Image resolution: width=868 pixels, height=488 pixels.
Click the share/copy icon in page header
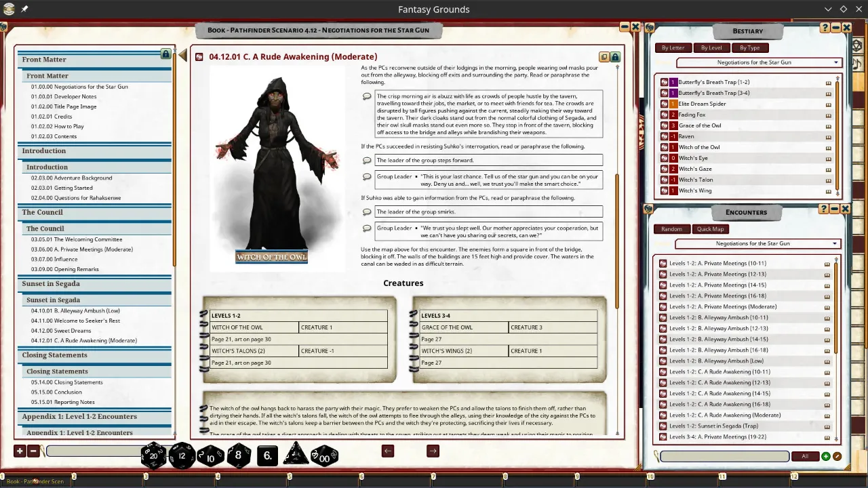point(604,57)
